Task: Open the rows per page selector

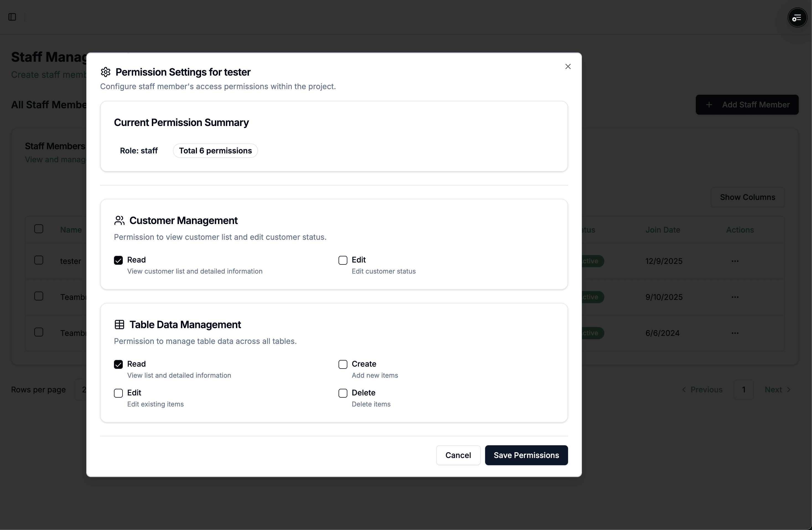Action: (84, 390)
